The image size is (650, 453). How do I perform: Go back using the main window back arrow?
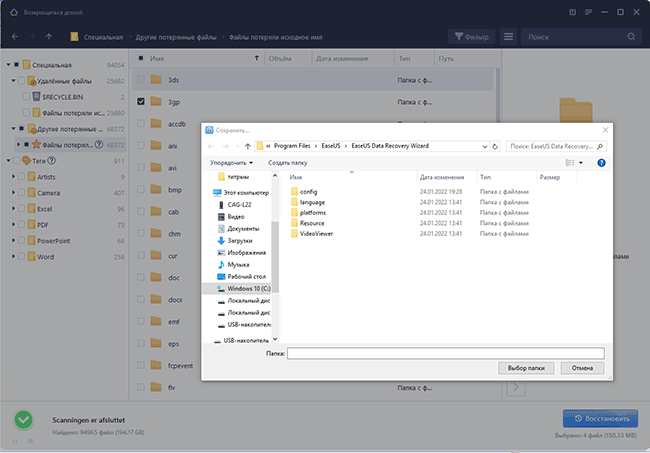(x=15, y=36)
